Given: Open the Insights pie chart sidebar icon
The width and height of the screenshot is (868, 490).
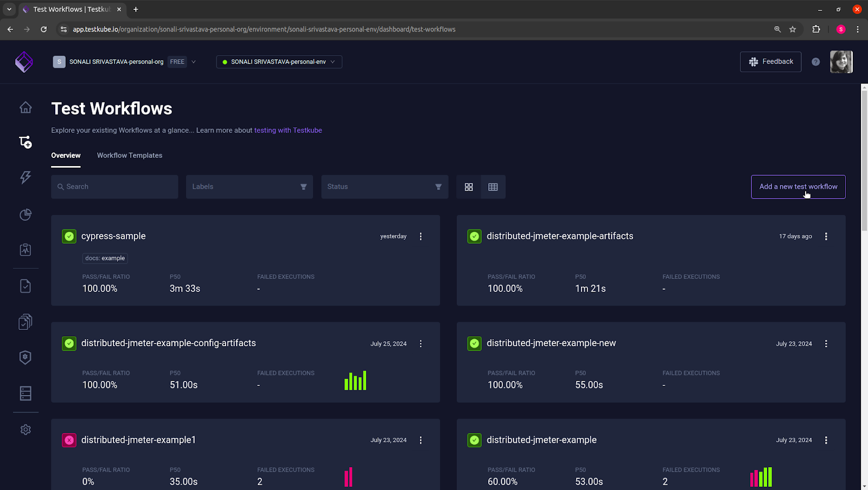Looking at the screenshot, I should pos(25,214).
